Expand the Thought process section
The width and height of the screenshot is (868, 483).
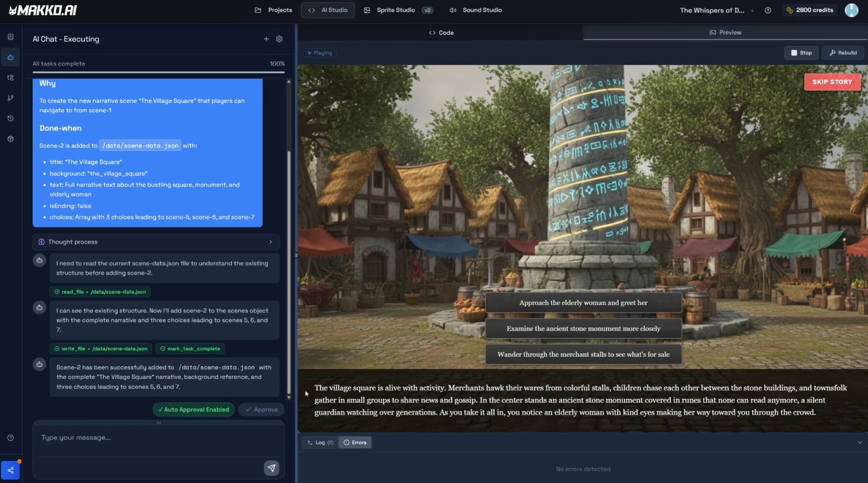pos(156,242)
